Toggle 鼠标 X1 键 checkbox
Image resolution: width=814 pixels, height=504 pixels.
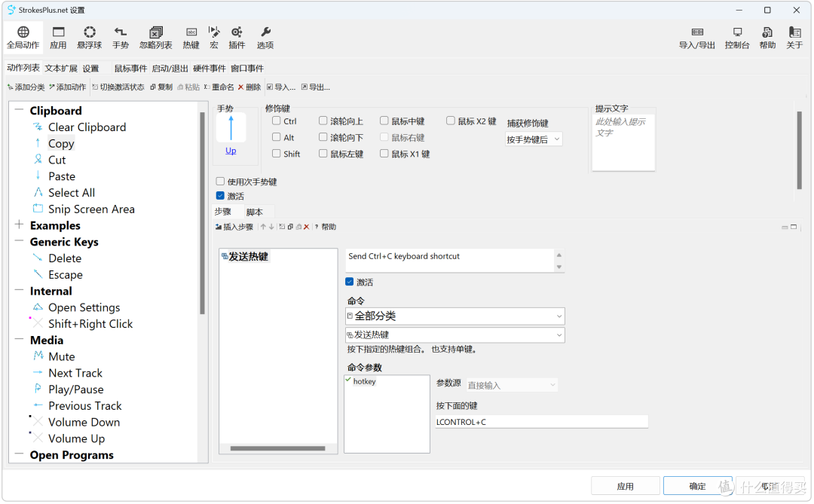[384, 154]
